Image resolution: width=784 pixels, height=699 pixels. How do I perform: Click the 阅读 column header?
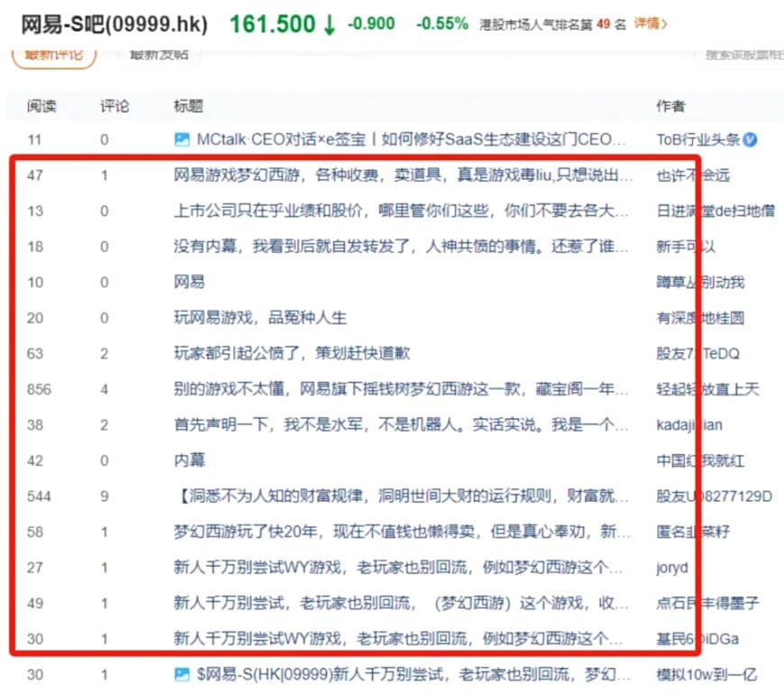[41, 106]
